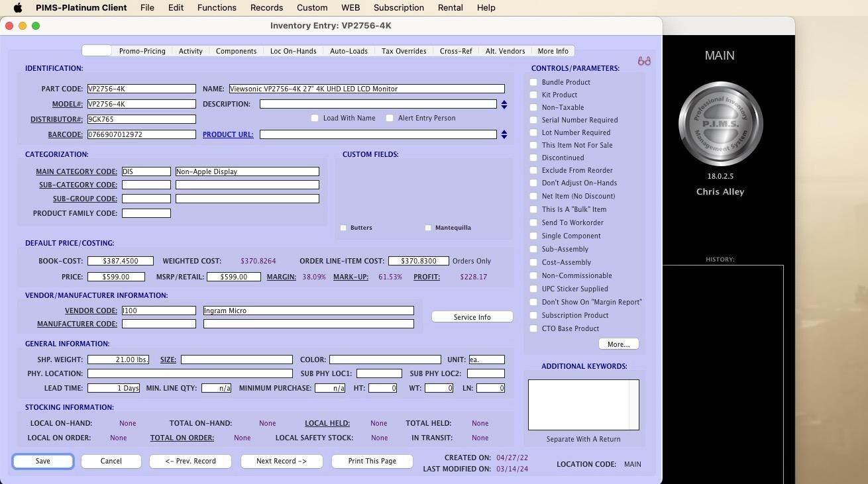Open the Tax Overrides tab
The height and width of the screenshot is (484, 868).
(404, 51)
